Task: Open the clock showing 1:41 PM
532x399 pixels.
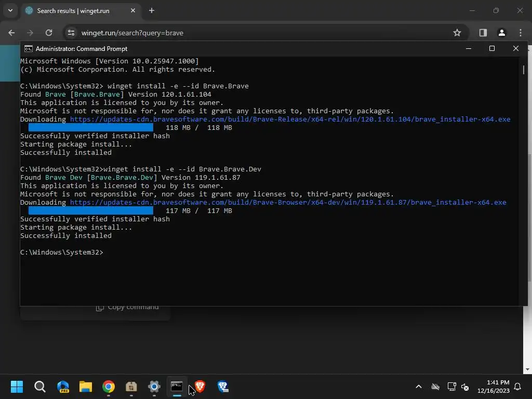Action: [x=494, y=387]
